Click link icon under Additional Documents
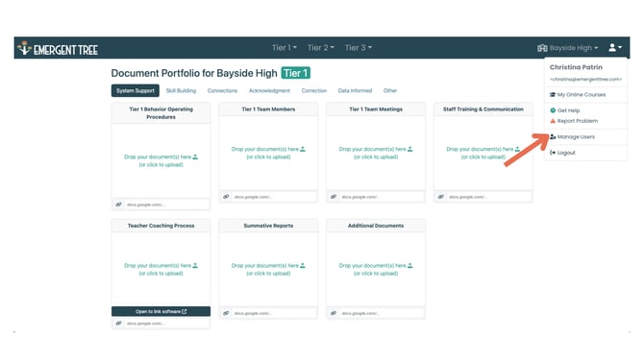 click(x=334, y=313)
